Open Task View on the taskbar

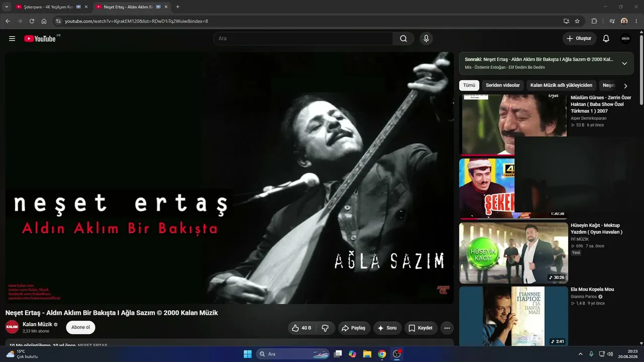(x=338, y=354)
